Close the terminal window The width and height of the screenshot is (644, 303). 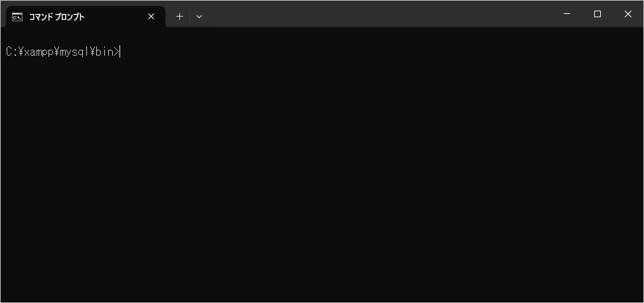[x=627, y=14]
